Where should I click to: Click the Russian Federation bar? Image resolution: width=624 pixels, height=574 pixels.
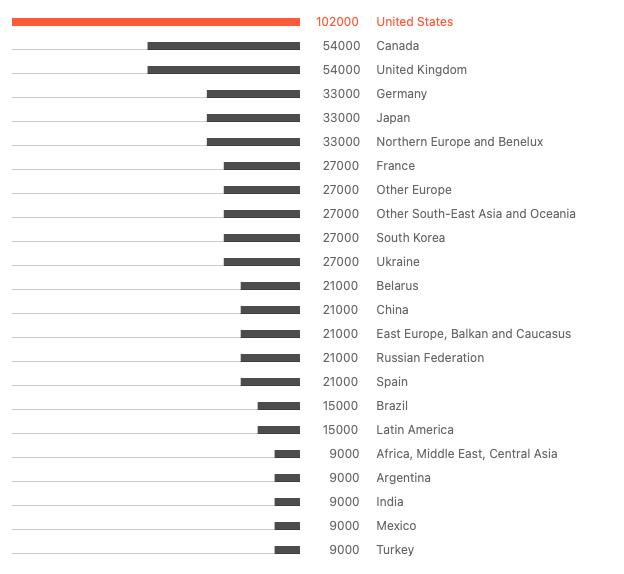270,358
